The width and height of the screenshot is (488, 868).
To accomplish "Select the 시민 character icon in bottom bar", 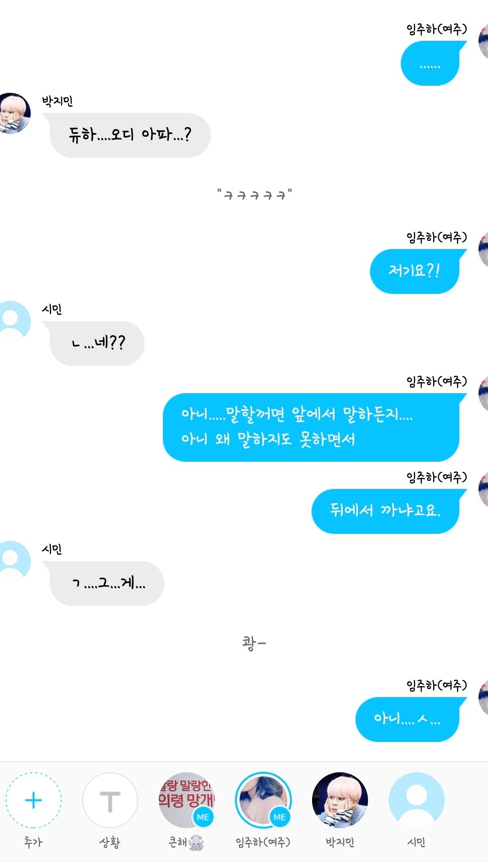I will (x=416, y=800).
